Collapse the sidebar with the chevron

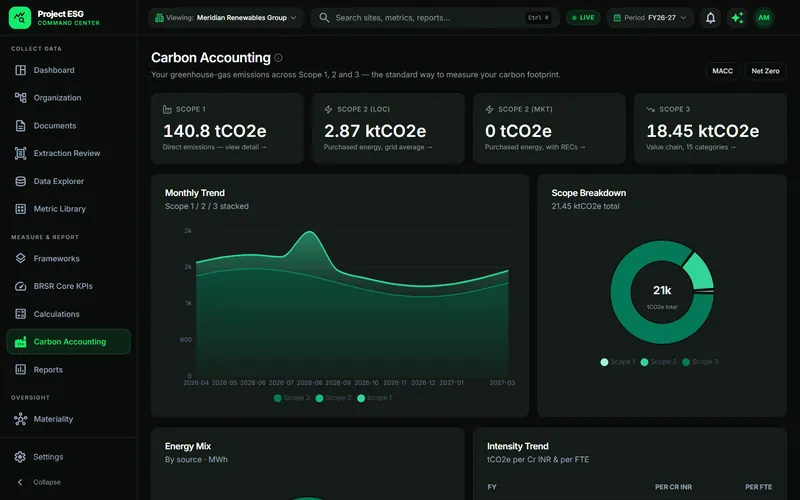point(20,482)
